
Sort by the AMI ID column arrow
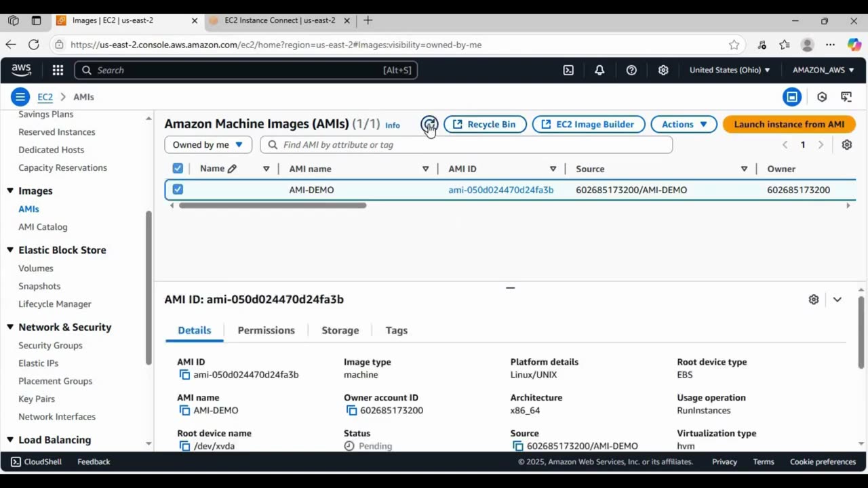pos(553,169)
